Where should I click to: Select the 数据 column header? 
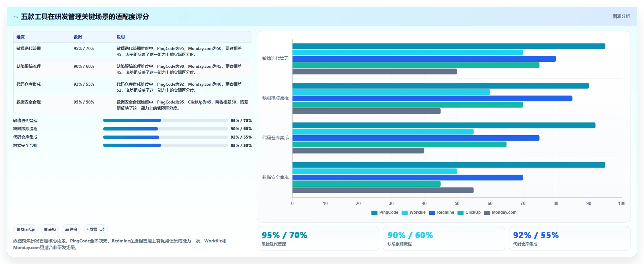tap(78, 37)
